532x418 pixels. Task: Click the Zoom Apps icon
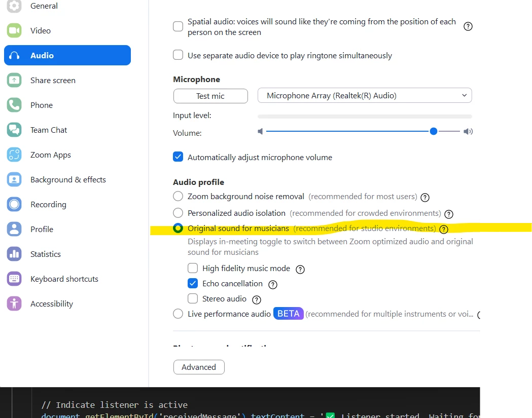[x=14, y=155]
